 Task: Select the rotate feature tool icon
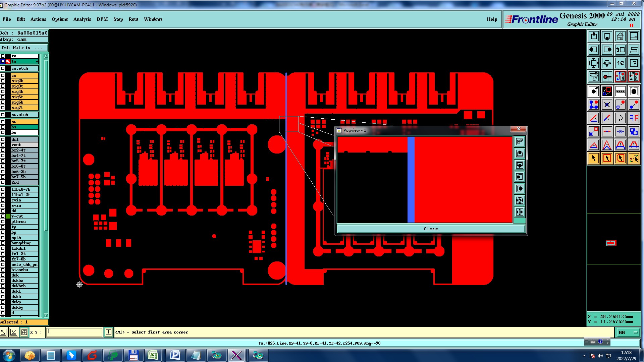pos(620,118)
